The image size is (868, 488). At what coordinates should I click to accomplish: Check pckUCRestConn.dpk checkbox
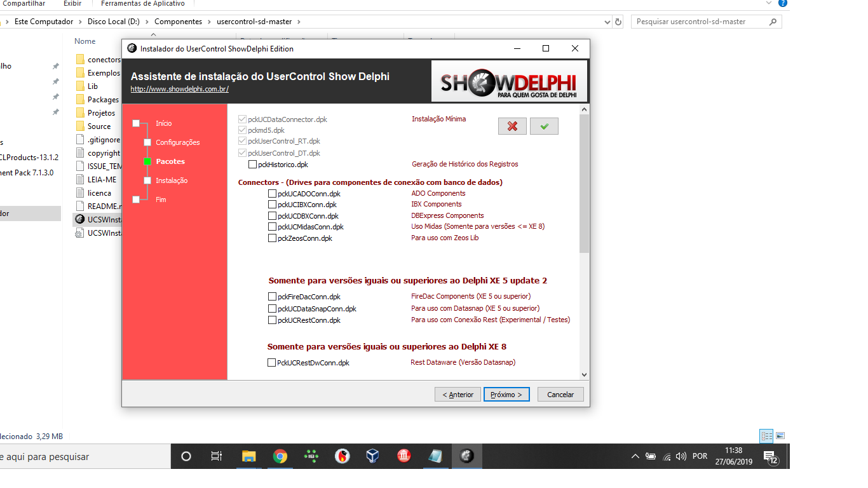[x=272, y=320]
